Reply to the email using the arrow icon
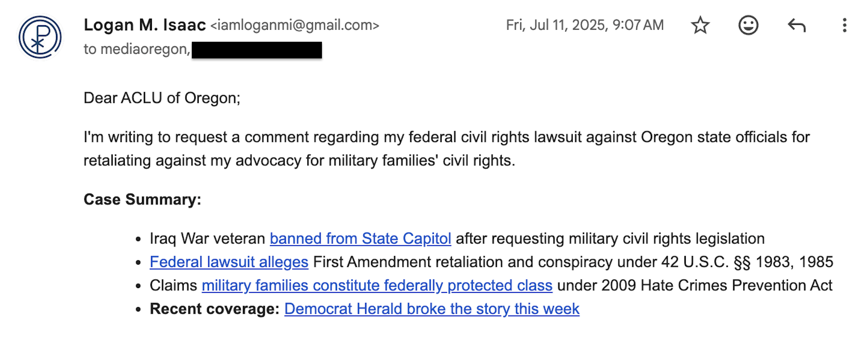Viewport: 868px width, 340px height. [797, 25]
